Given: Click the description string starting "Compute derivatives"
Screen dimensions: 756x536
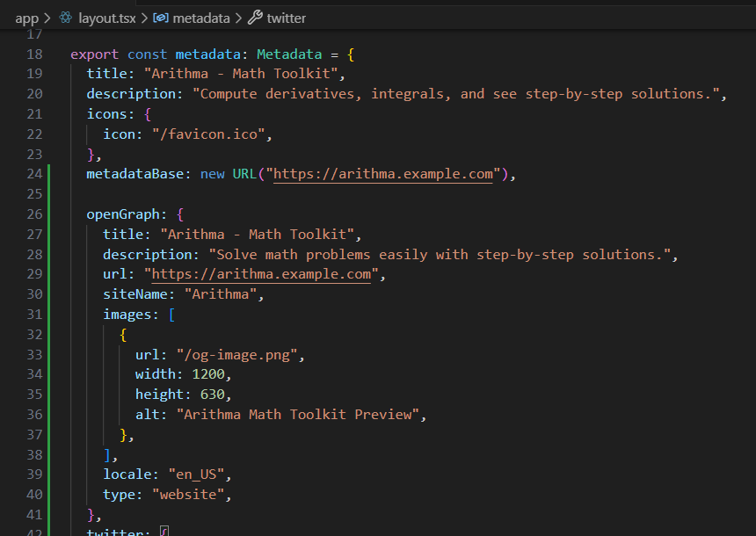Looking at the screenshot, I should pyautogui.click(x=456, y=94).
